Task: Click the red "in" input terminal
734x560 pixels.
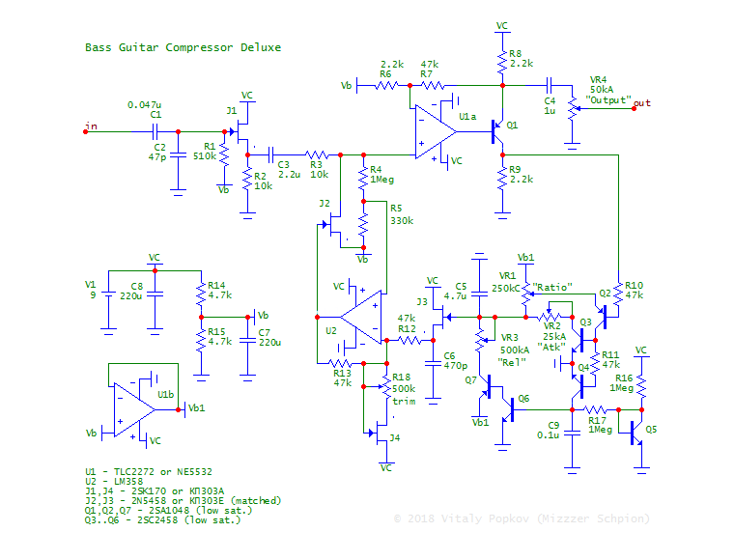Action: click(x=87, y=131)
